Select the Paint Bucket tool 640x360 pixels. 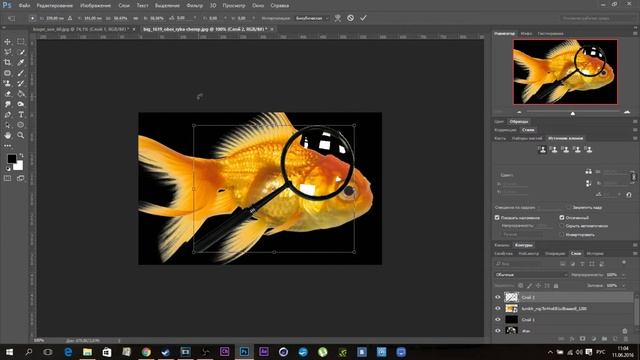[20, 93]
